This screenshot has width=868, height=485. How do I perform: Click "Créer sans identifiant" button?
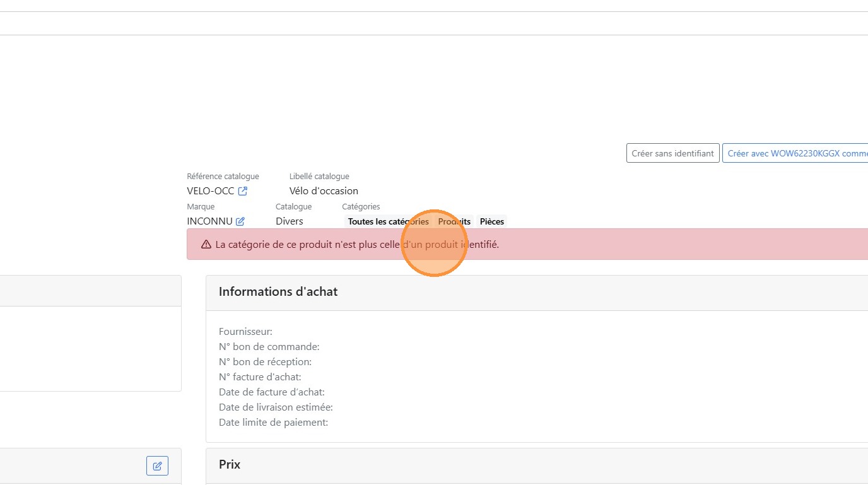point(672,153)
